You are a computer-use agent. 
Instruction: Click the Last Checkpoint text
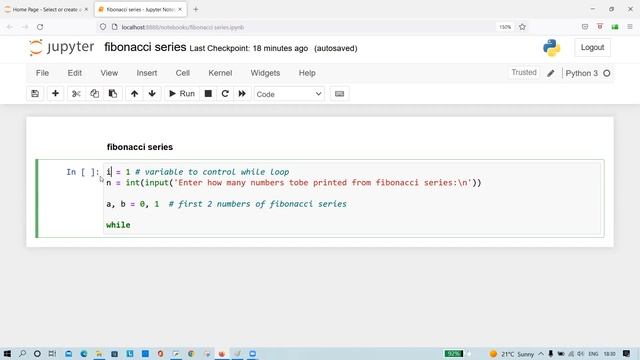tap(249, 48)
